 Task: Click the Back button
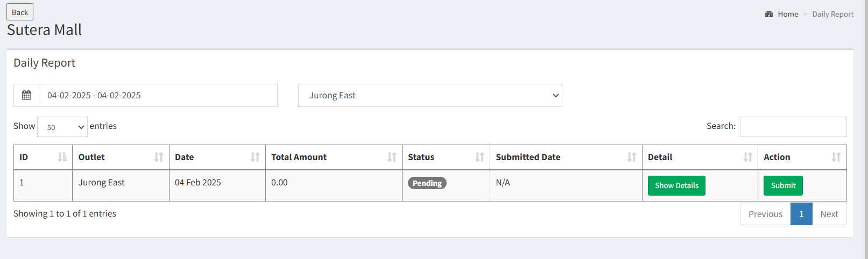click(x=20, y=12)
